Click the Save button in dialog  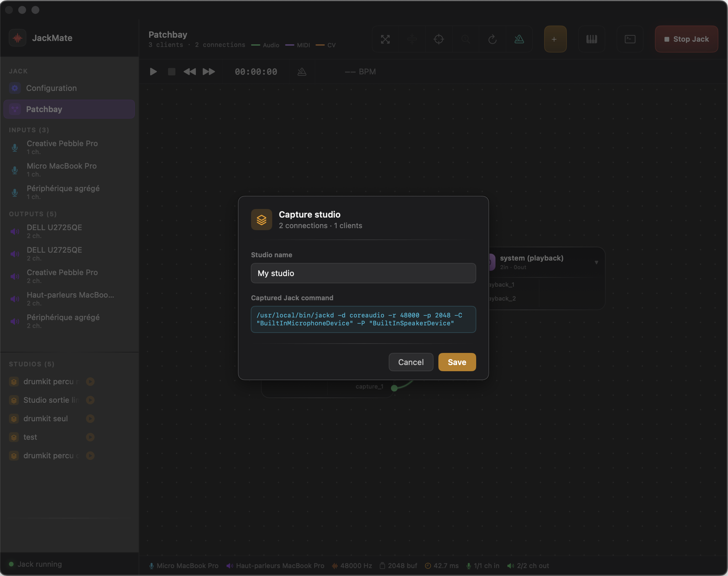457,362
